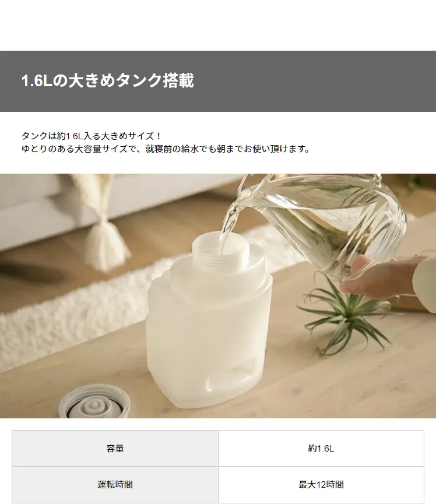Click the gray tank cap in photo
The width and height of the screenshot is (436, 504).
click(94, 402)
